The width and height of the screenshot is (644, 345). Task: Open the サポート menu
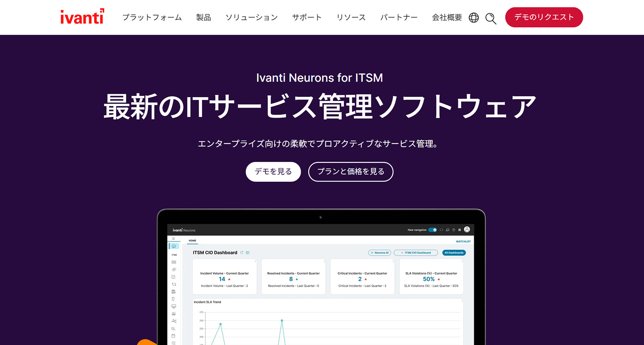click(307, 17)
